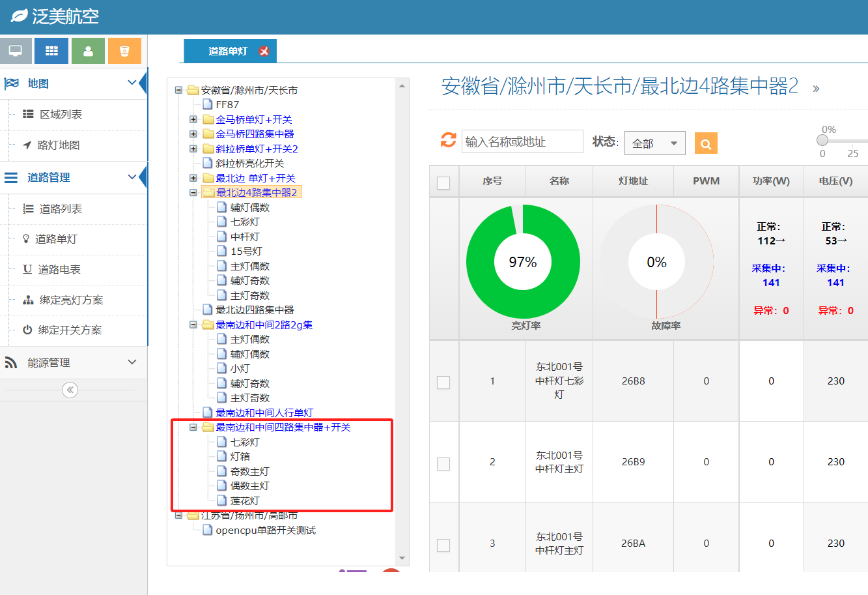Click the gray monitor icon button

tap(16, 51)
